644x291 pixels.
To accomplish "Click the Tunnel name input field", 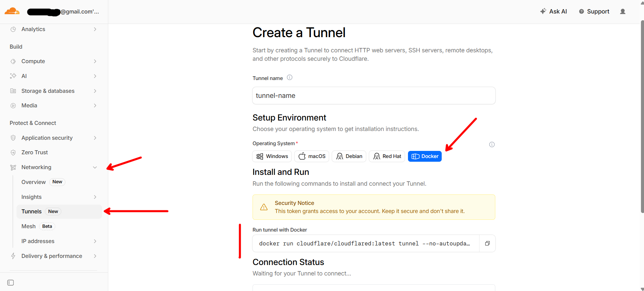I will (x=374, y=96).
